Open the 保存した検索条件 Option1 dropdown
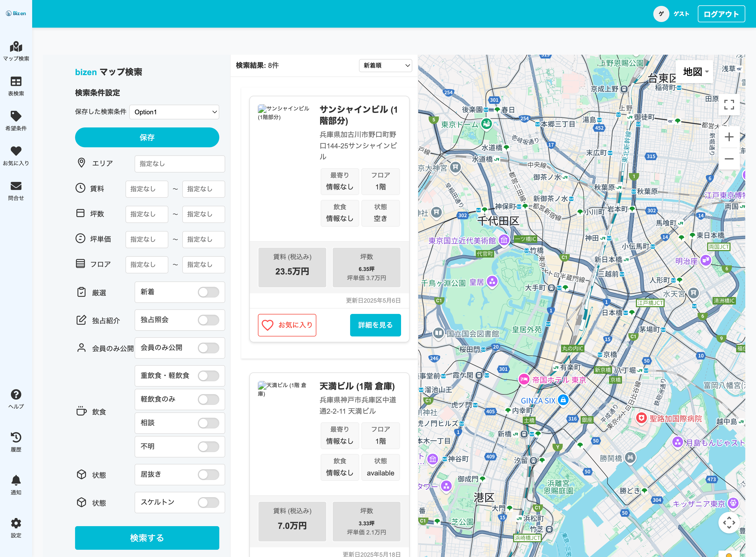 pos(174,112)
